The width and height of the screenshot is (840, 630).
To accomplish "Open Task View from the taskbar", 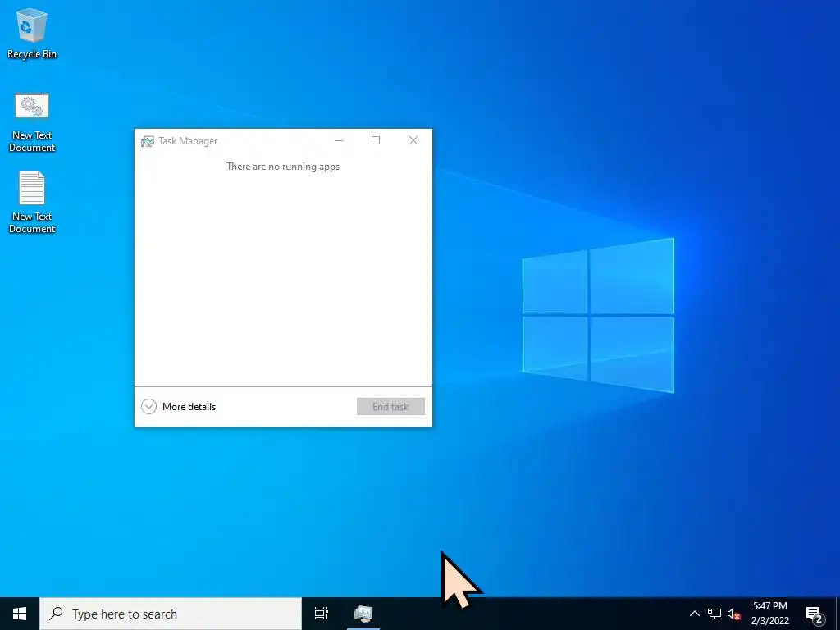I will click(x=322, y=614).
